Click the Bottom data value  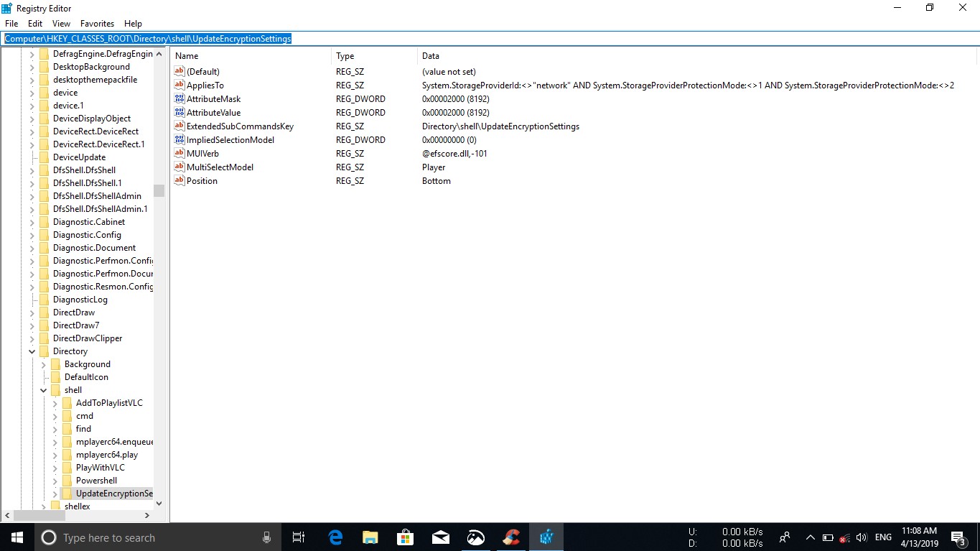tap(437, 181)
